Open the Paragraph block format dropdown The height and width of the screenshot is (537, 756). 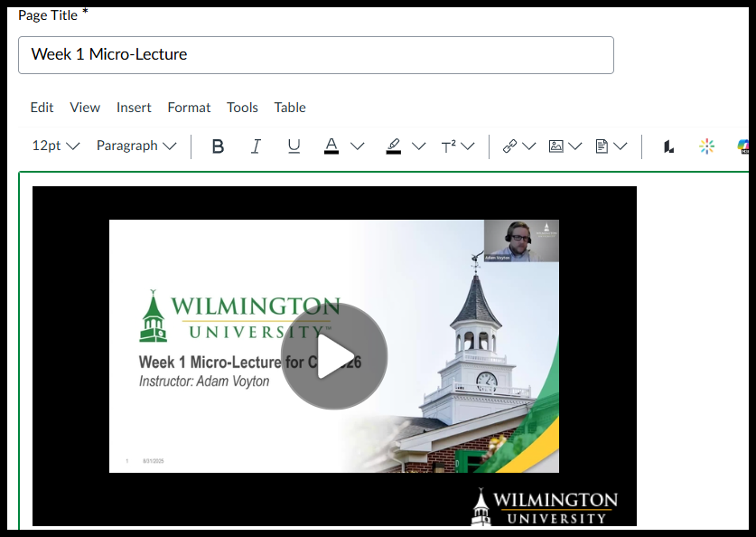[x=136, y=146]
